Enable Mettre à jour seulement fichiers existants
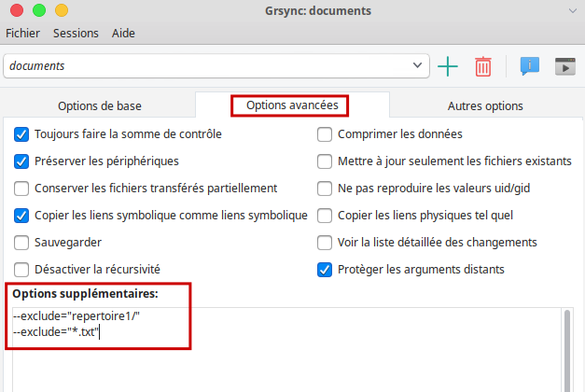The width and height of the screenshot is (585, 392). coord(325,161)
